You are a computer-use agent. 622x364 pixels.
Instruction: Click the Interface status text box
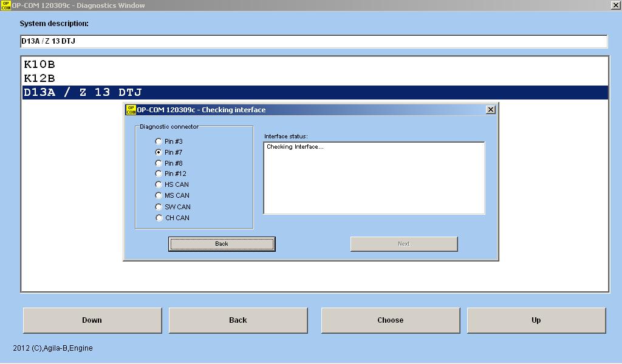tap(374, 178)
